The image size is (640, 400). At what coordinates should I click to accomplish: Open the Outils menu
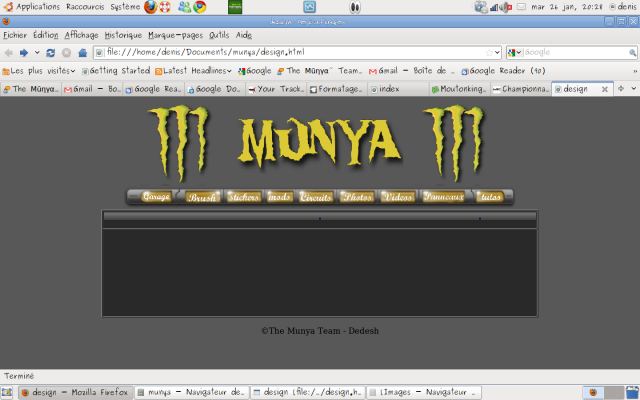(x=219, y=35)
